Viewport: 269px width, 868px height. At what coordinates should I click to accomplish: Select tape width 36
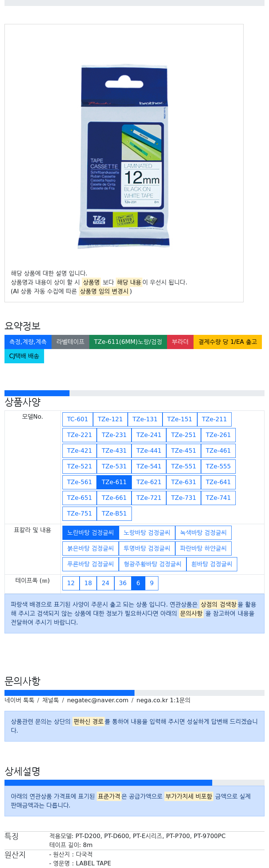tap(123, 583)
